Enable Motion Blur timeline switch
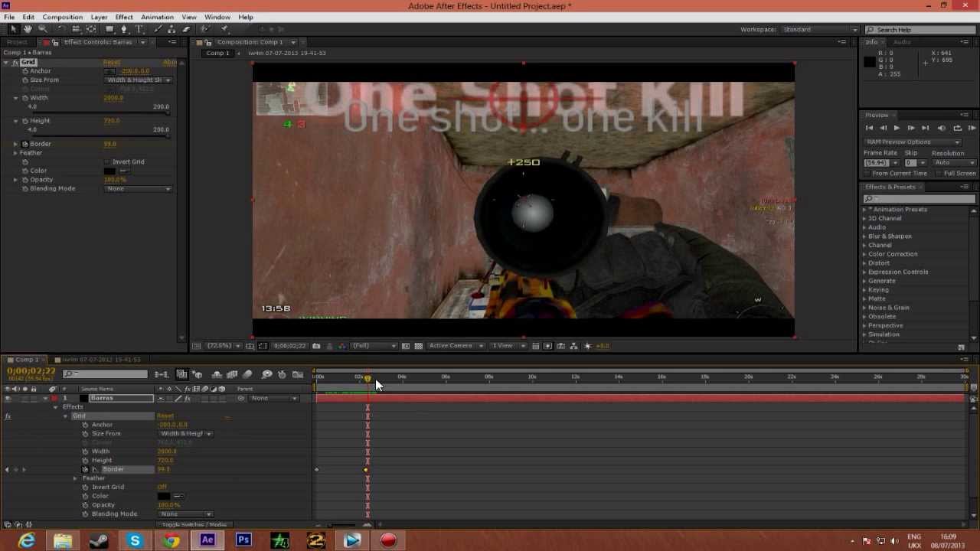The width and height of the screenshot is (980, 551). pos(247,374)
